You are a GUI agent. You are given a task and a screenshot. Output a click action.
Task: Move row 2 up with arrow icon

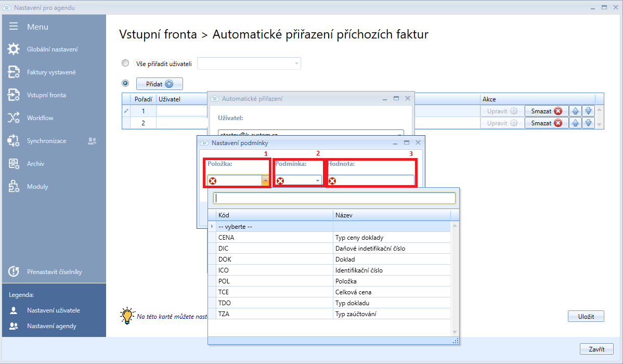[x=576, y=123]
